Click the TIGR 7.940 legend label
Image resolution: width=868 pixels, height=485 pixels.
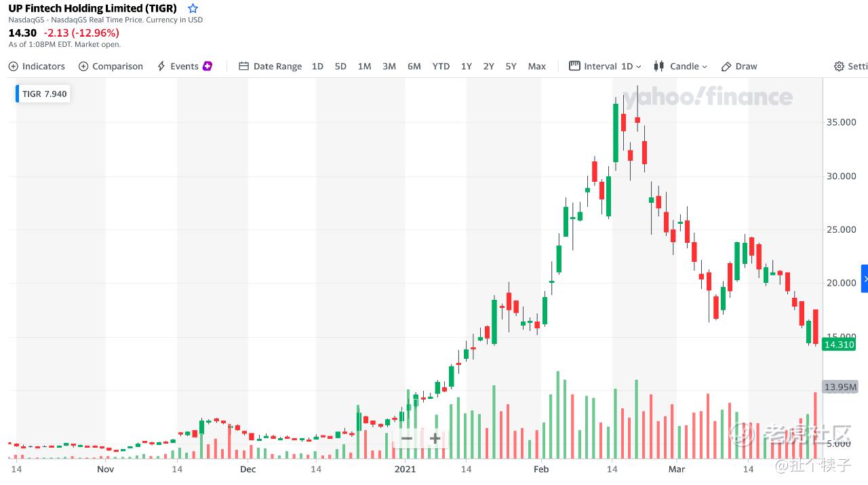click(x=43, y=94)
